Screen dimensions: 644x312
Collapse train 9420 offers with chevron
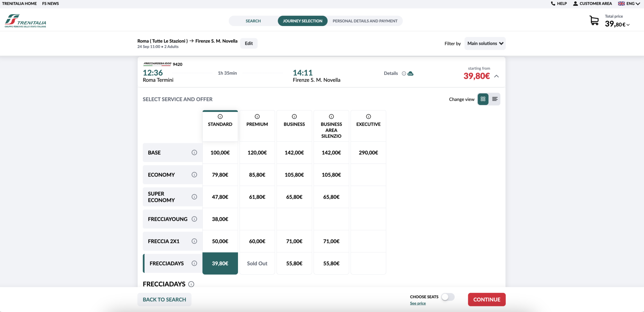point(497,76)
